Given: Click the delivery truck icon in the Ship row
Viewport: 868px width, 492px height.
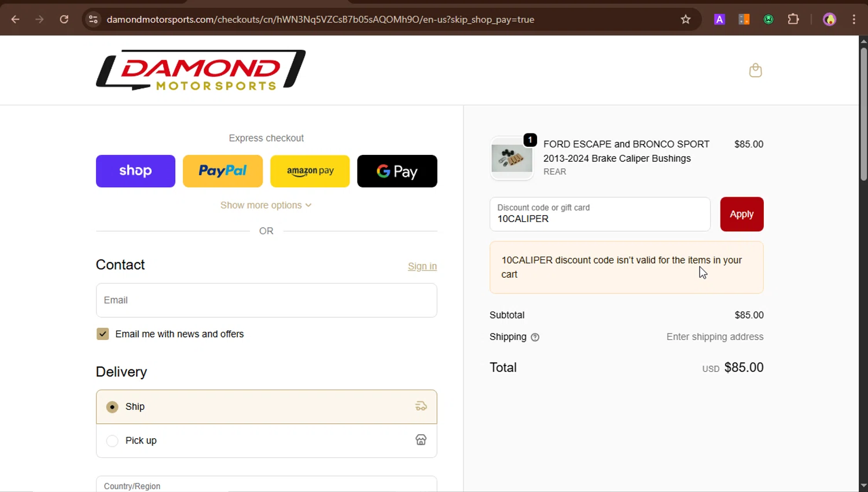Looking at the screenshot, I should (421, 406).
